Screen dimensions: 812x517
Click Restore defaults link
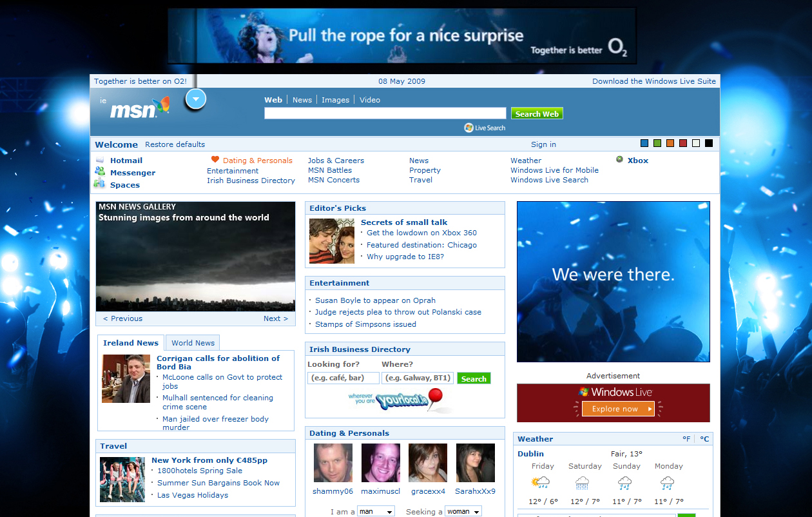[175, 144]
